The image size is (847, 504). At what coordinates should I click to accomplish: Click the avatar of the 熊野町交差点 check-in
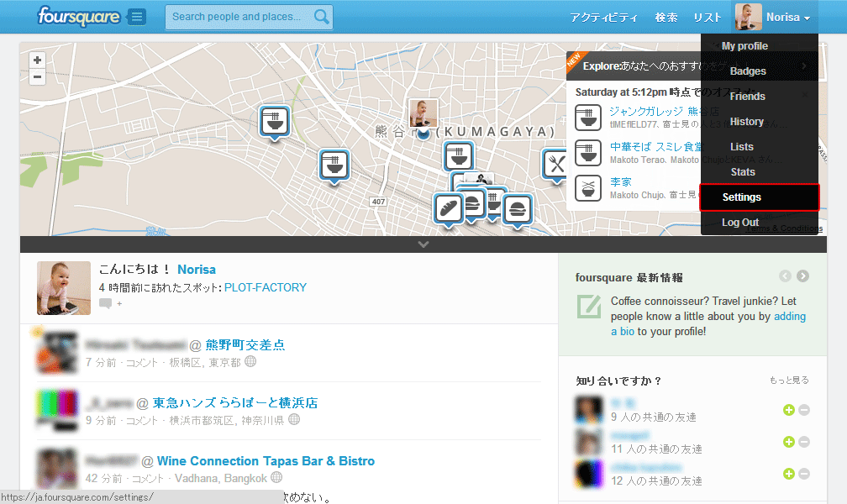57,353
